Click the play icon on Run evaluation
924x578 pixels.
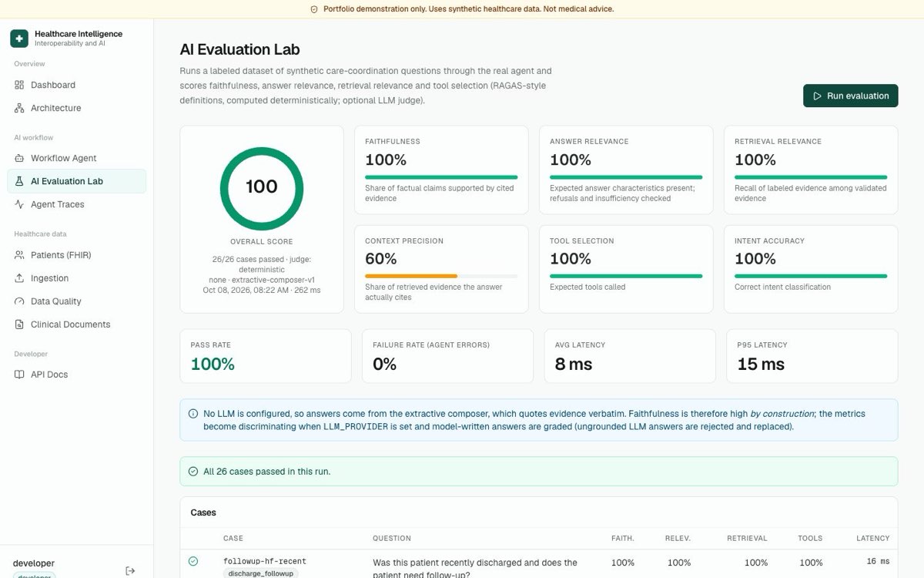[x=817, y=96]
